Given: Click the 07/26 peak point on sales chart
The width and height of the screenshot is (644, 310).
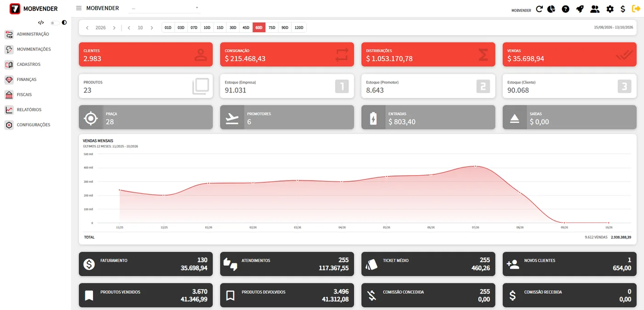Looking at the screenshot, I should tap(475, 166).
